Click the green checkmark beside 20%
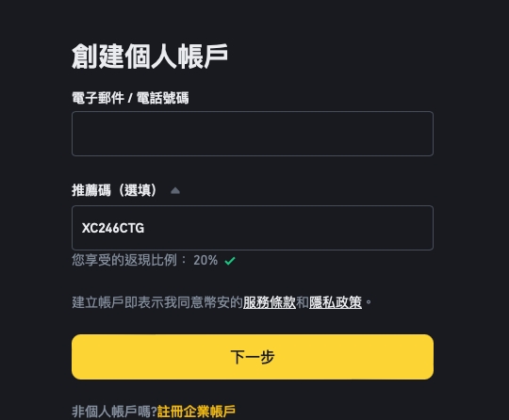This screenshot has height=420, width=509. pyautogui.click(x=230, y=261)
